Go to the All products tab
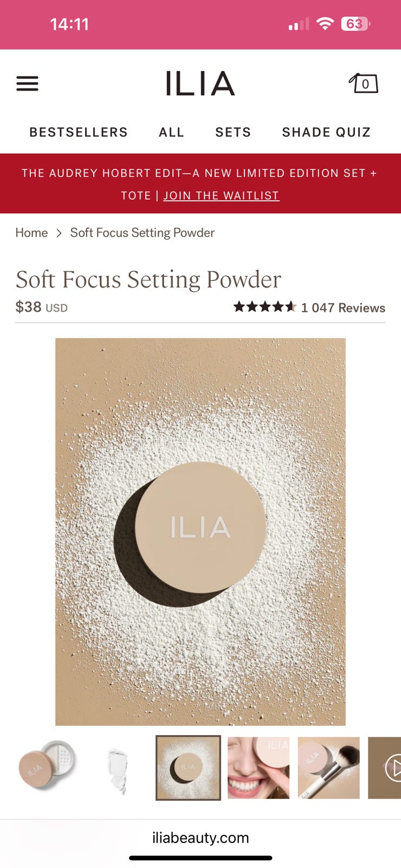Viewport: 401px width, 868px height. coord(171,132)
